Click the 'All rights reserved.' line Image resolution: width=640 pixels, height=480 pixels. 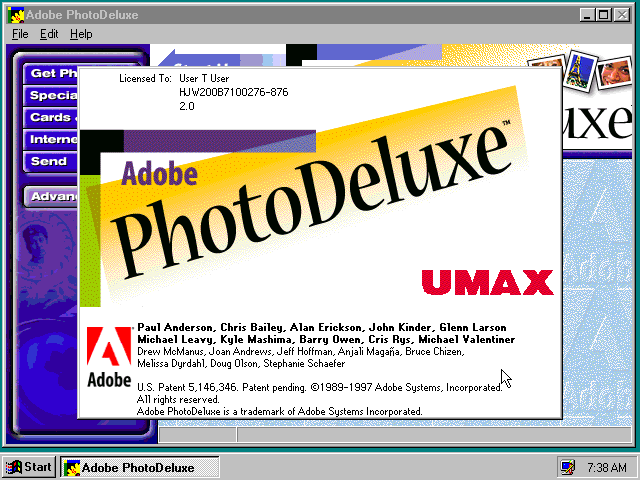178,399
